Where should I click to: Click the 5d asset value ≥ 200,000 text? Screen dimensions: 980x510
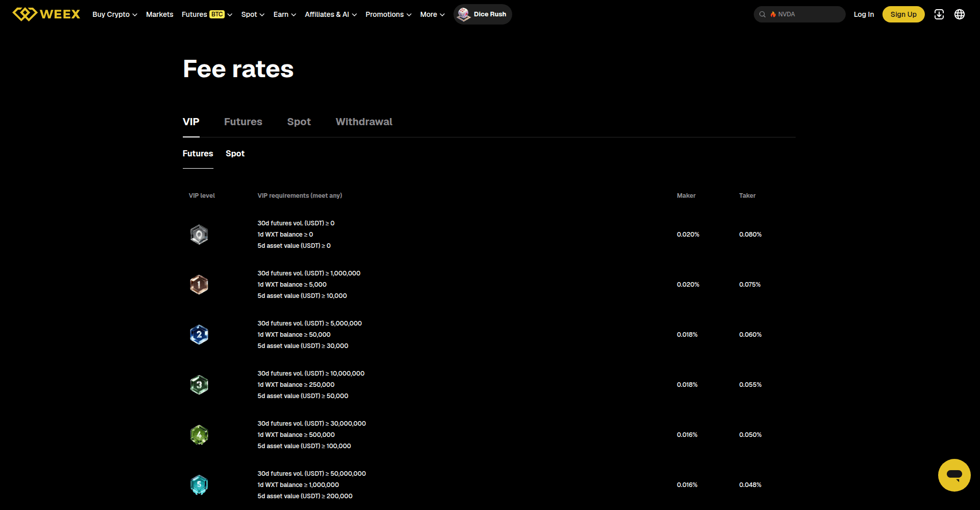(x=305, y=496)
